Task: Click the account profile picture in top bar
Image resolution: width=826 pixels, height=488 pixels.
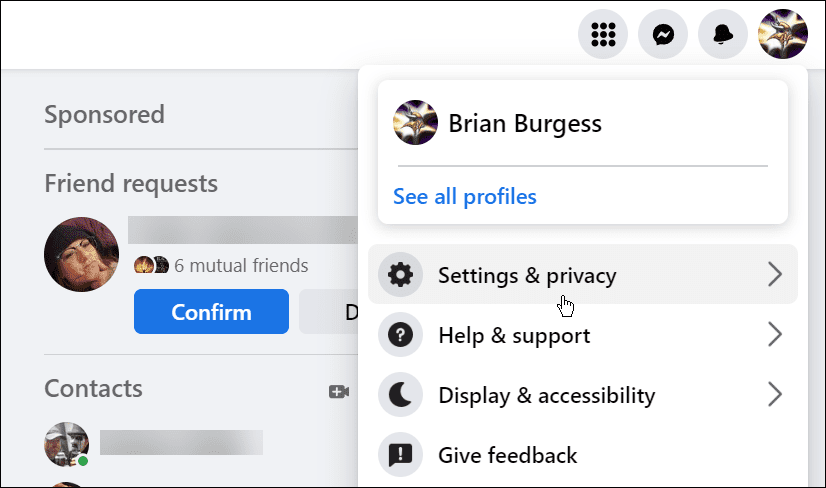Action: [783, 34]
